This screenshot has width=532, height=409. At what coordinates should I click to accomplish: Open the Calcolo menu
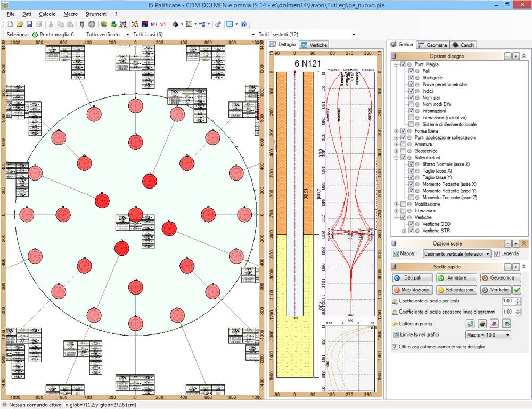tap(47, 14)
